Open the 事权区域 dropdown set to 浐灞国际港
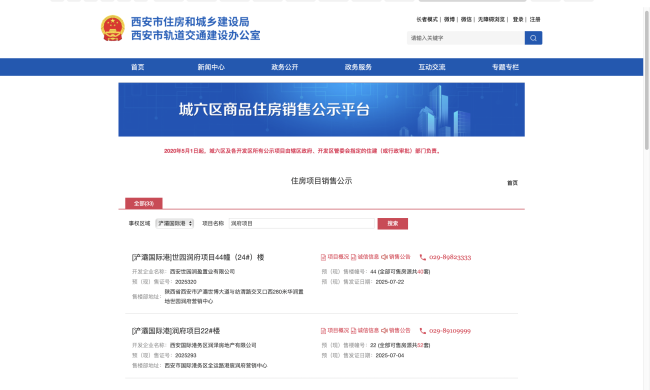The height and width of the screenshot is (390, 650). click(175, 223)
